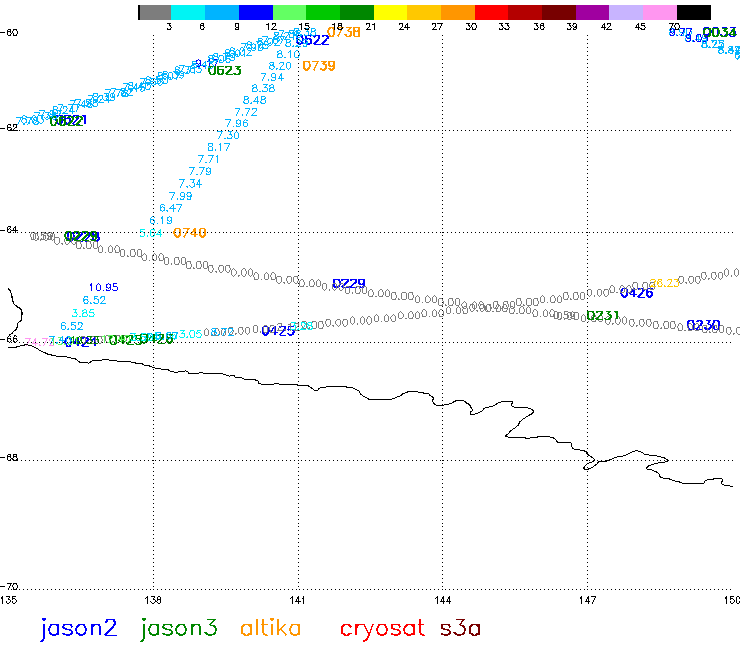Click the 3.05 cyan data value
This screenshot has height=650, width=740.
pyautogui.click(x=191, y=334)
